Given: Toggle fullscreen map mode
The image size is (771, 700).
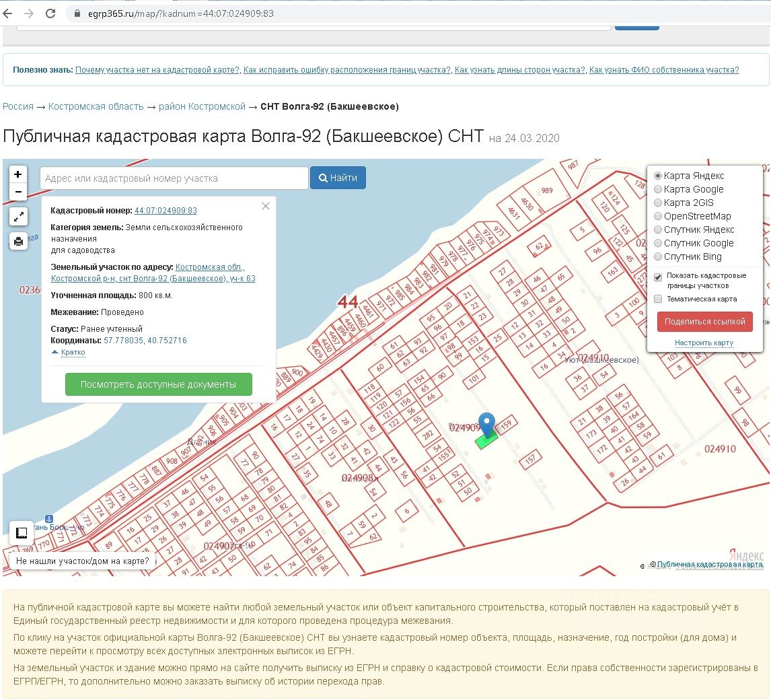Looking at the screenshot, I should pos(18,217).
